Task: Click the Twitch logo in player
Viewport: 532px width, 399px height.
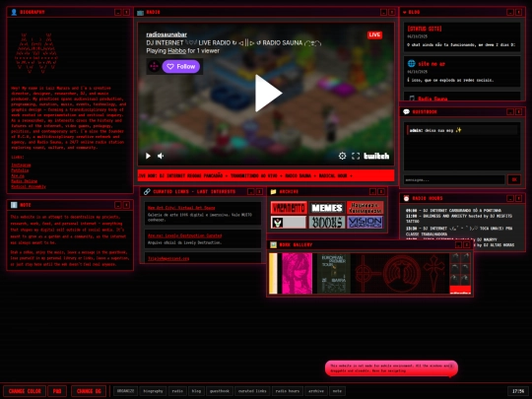Action: click(x=376, y=156)
